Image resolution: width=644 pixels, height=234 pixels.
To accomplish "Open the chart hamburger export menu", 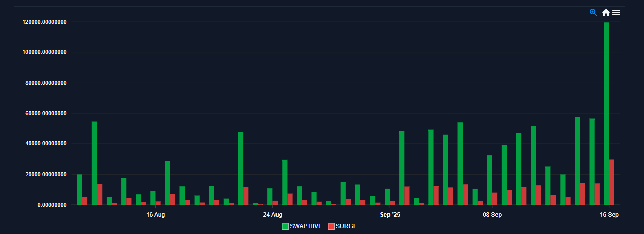I will coord(616,12).
